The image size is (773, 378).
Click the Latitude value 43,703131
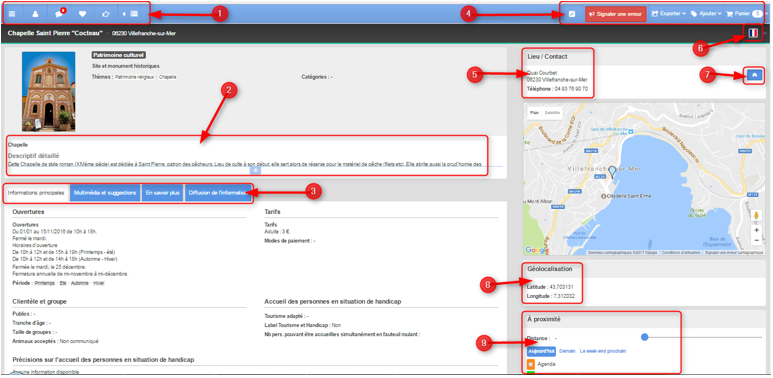pos(561,287)
